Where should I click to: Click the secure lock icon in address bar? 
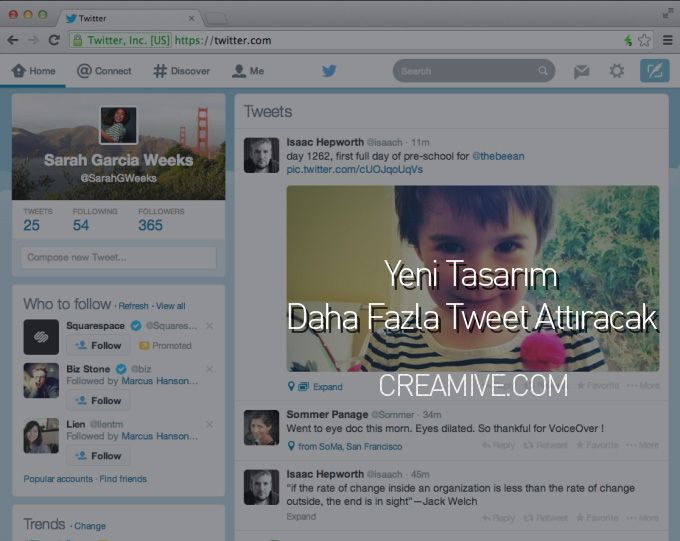click(x=78, y=40)
